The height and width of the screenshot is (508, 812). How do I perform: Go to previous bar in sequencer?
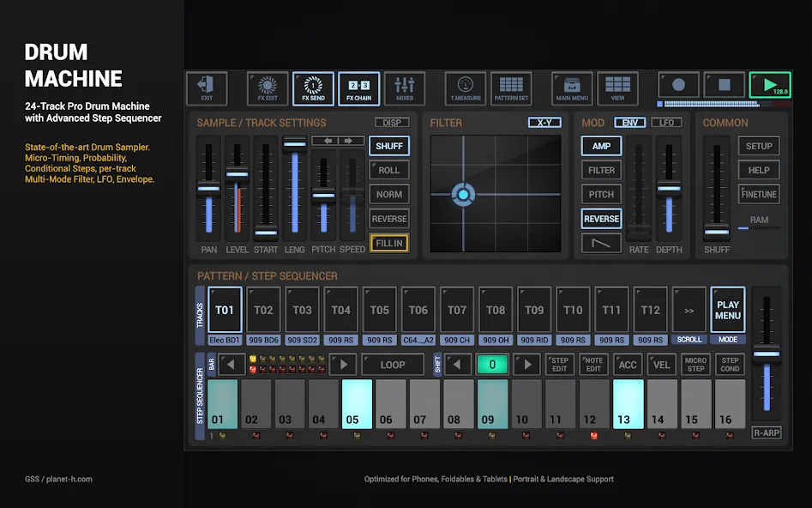pos(232,365)
